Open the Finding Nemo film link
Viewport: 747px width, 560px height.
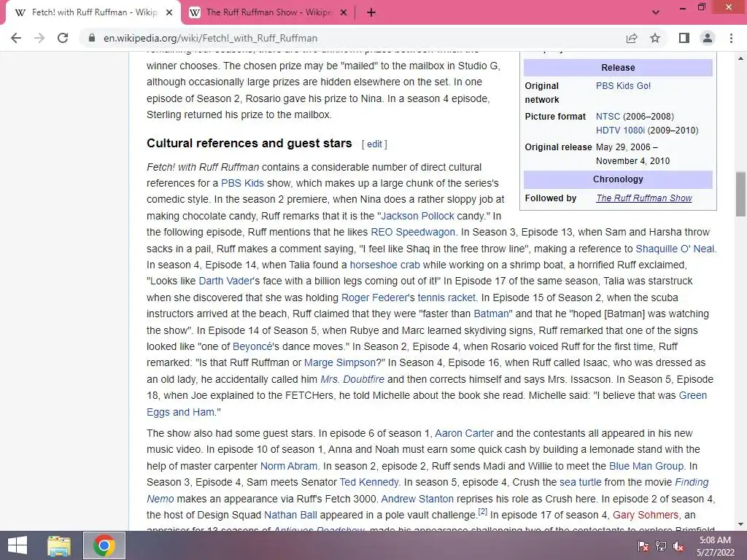[x=692, y=483]
